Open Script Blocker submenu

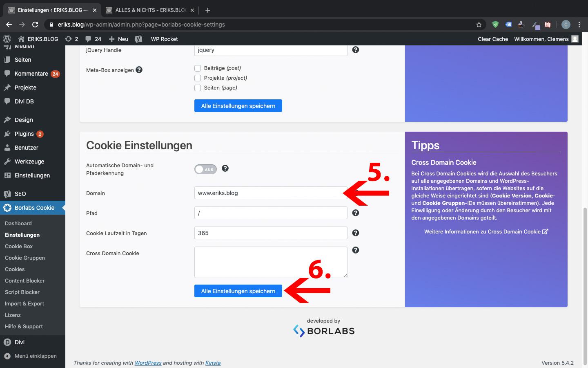coord(22,292)
